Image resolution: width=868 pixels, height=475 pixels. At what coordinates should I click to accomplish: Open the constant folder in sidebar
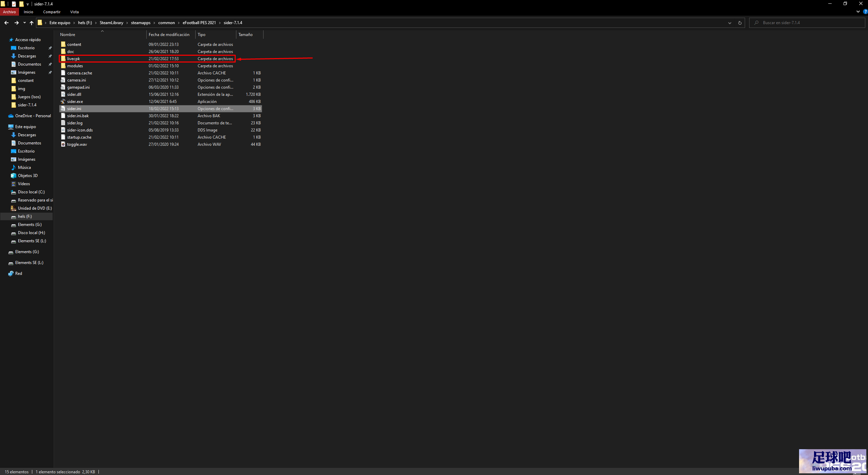coord(25,81)
